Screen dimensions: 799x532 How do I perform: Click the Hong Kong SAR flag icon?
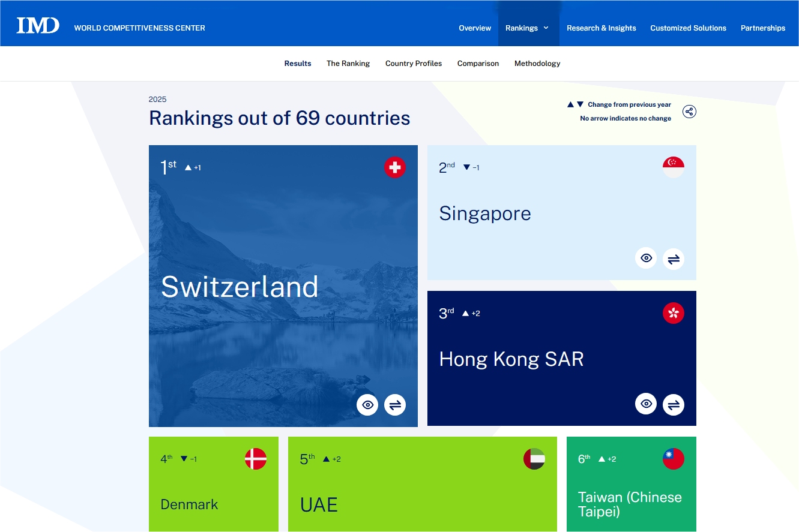click(x=674, y=313)
